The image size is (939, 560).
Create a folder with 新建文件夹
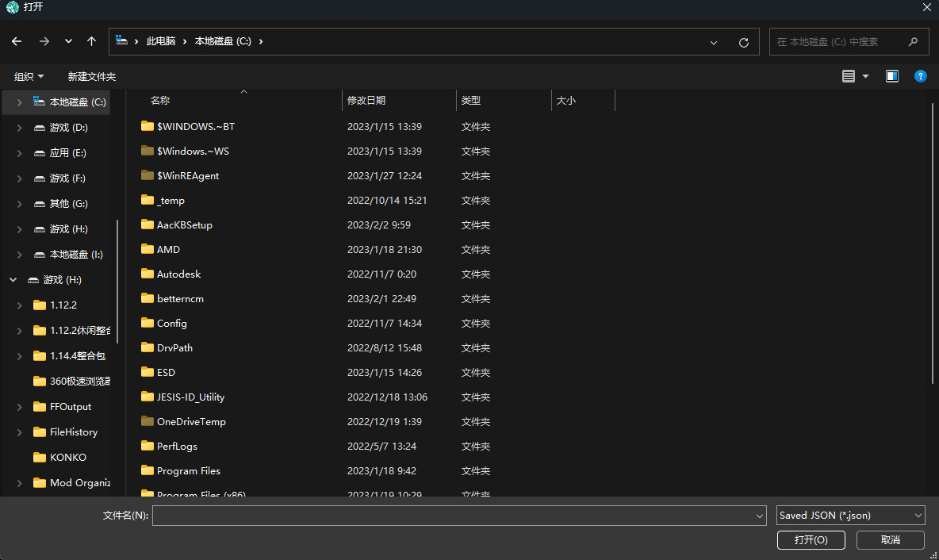(92, 77)
